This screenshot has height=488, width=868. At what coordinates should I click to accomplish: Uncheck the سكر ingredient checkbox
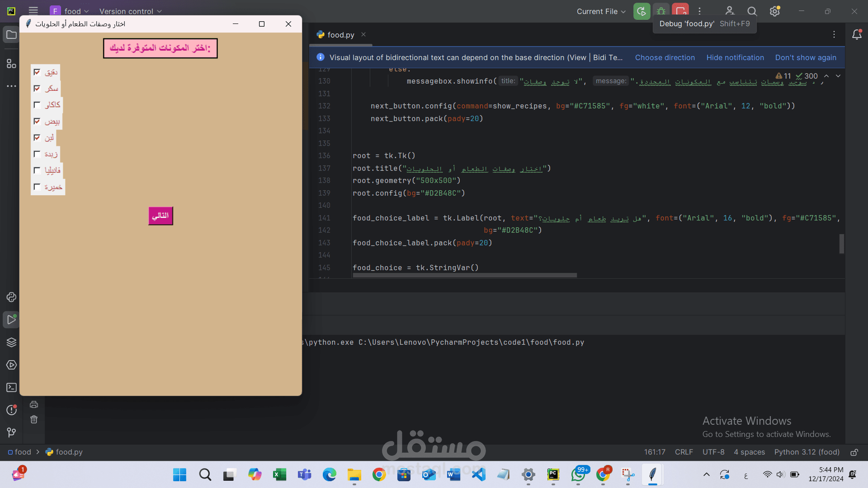pos(37,89)
